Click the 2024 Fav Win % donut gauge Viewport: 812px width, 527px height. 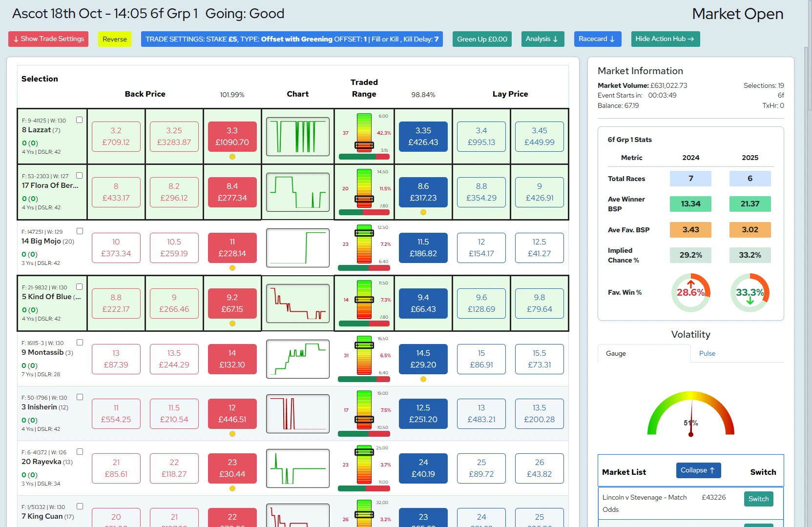[x=690, y=292]
